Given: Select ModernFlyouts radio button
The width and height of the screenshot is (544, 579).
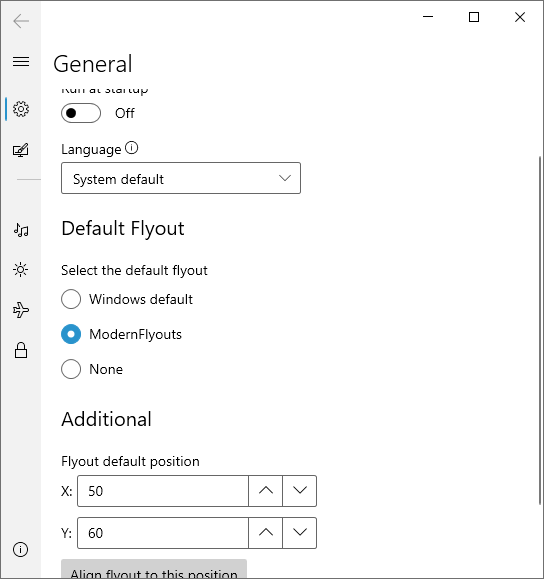Looking at the screenshot, I should tap(71, 334).
